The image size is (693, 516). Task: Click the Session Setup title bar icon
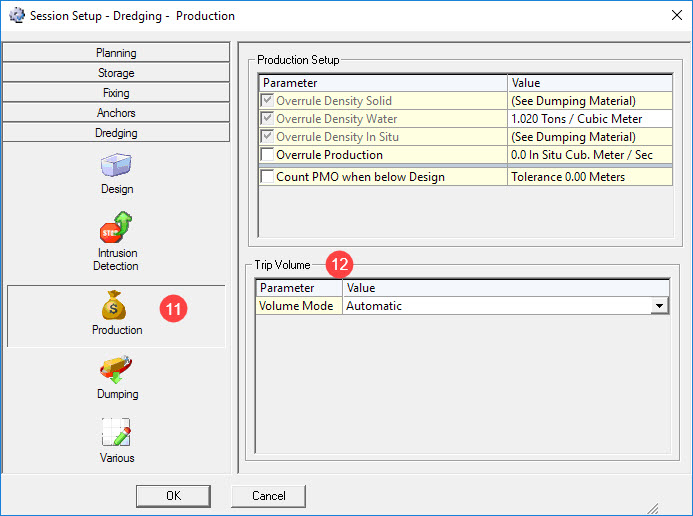[x=16, y=16]
